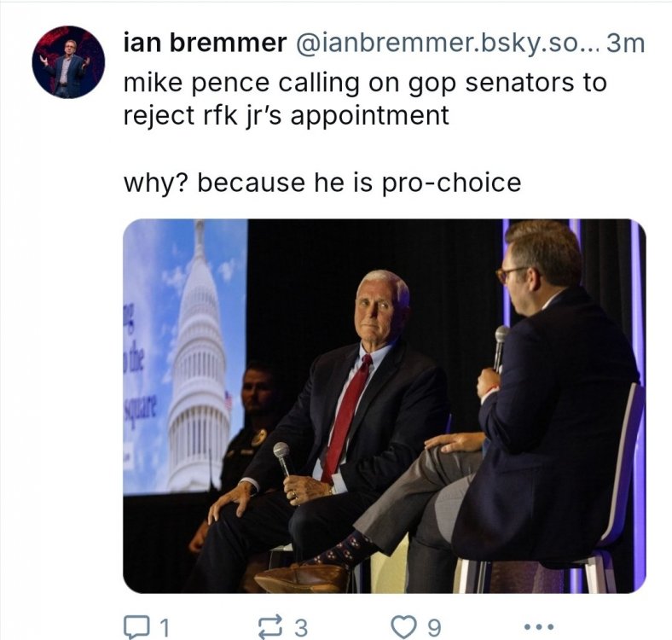Click the like count "9"
Screen dimensions: 672x640
(x=433, y=628)
